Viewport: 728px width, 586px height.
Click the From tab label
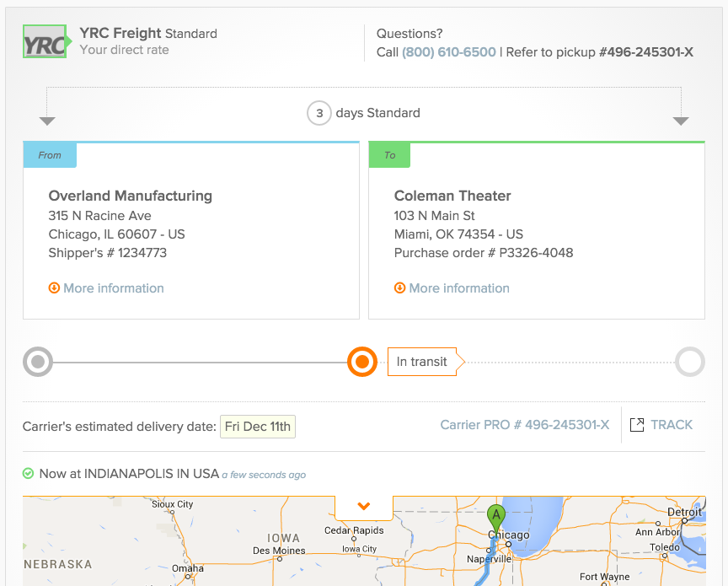coord(50,155)
